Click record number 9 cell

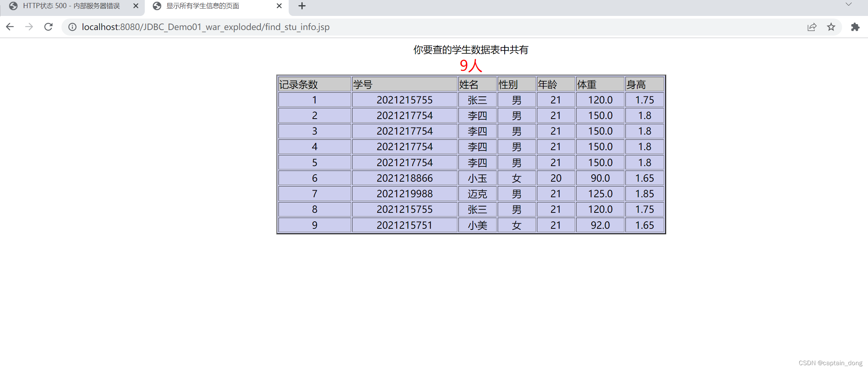coord(314,225)
